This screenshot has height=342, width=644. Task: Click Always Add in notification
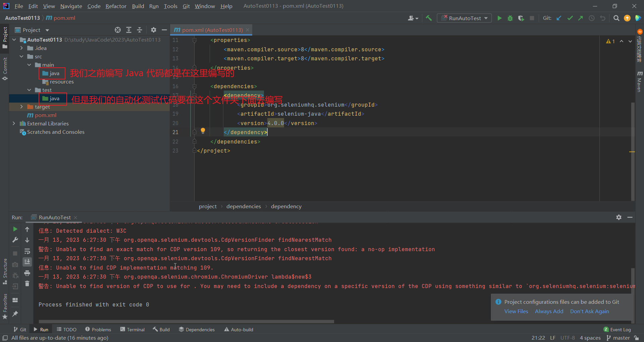[x=549, y=311]
